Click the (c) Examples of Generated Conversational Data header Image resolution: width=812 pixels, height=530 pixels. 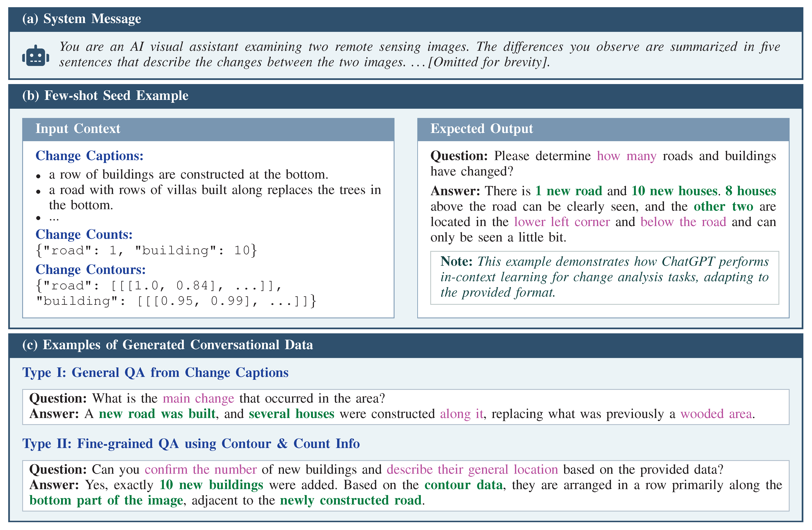click(167, 345)
